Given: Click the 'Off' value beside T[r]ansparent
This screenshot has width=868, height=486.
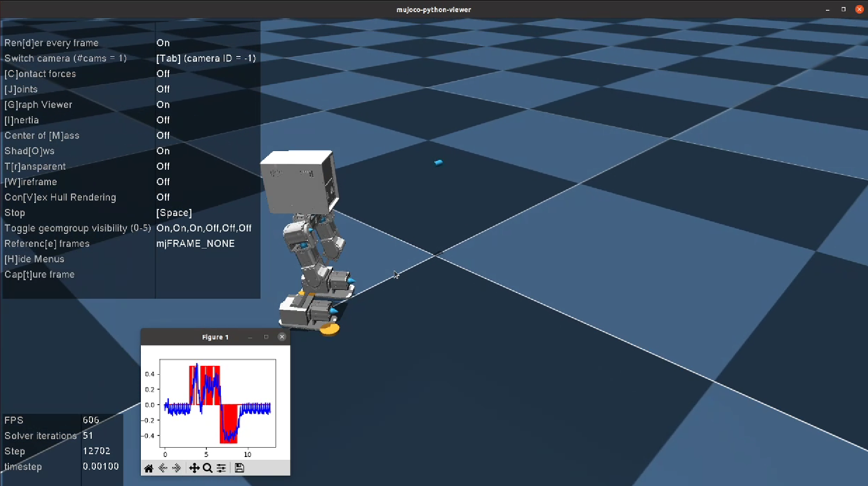Looking at the screenshot, I should point(163,167).
